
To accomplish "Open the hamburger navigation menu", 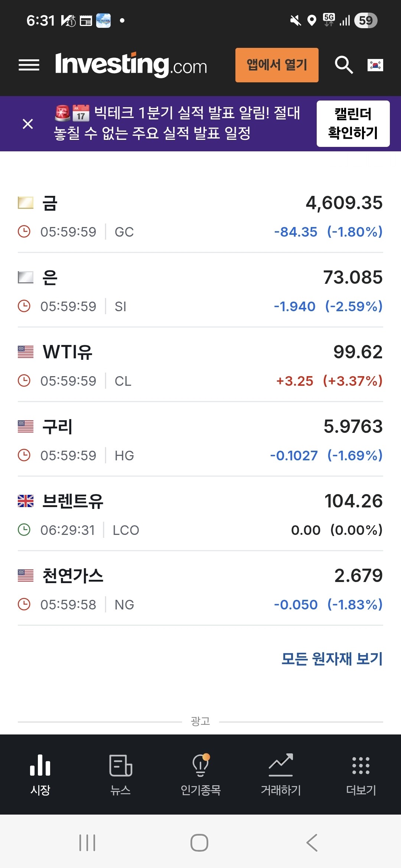I will click(x=29, y=65).
